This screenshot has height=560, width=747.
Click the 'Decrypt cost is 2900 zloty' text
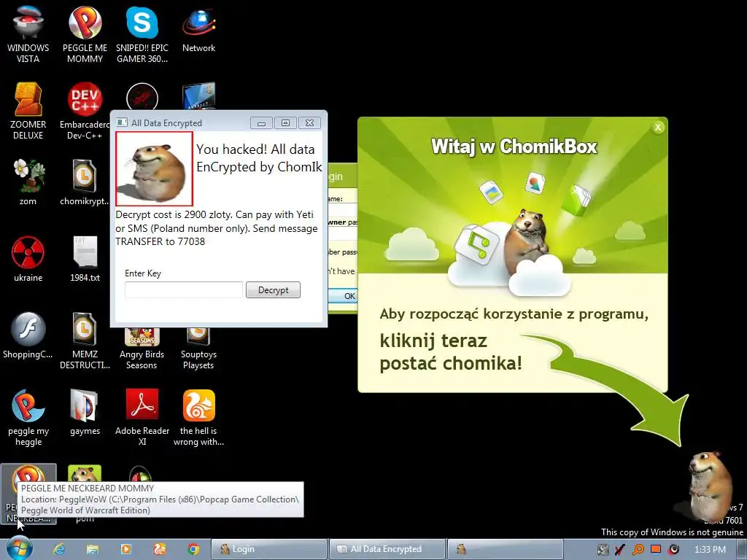[216, 228]
